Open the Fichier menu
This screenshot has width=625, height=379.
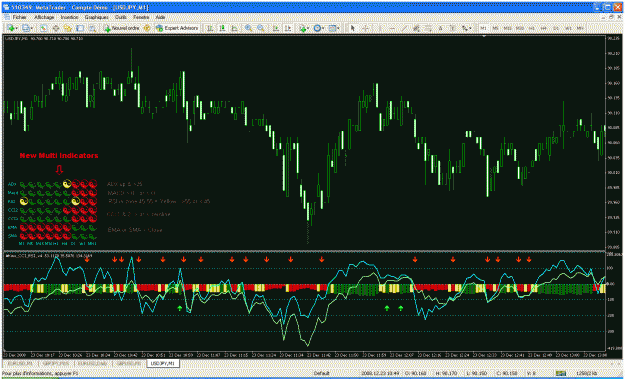(20, 18)
